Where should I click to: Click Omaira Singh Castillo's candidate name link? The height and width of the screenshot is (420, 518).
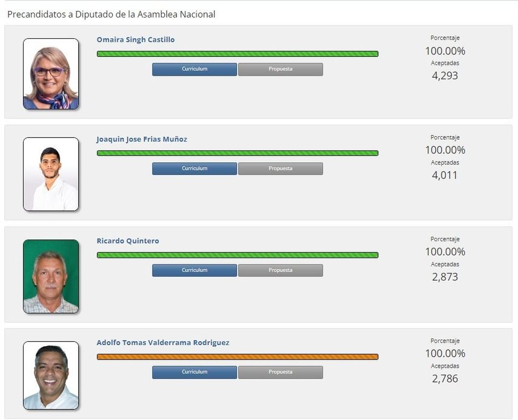click(x=136, y=39)
